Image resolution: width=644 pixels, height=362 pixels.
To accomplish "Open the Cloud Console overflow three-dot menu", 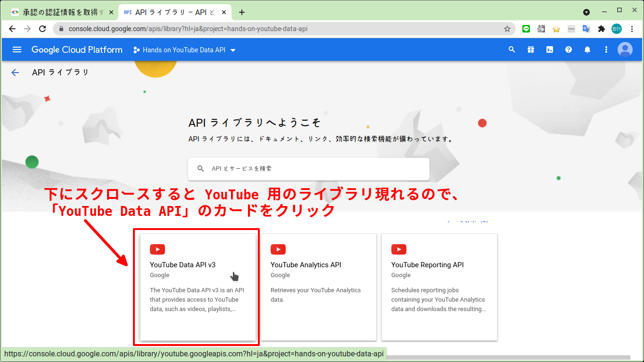I will coord(606,49).
